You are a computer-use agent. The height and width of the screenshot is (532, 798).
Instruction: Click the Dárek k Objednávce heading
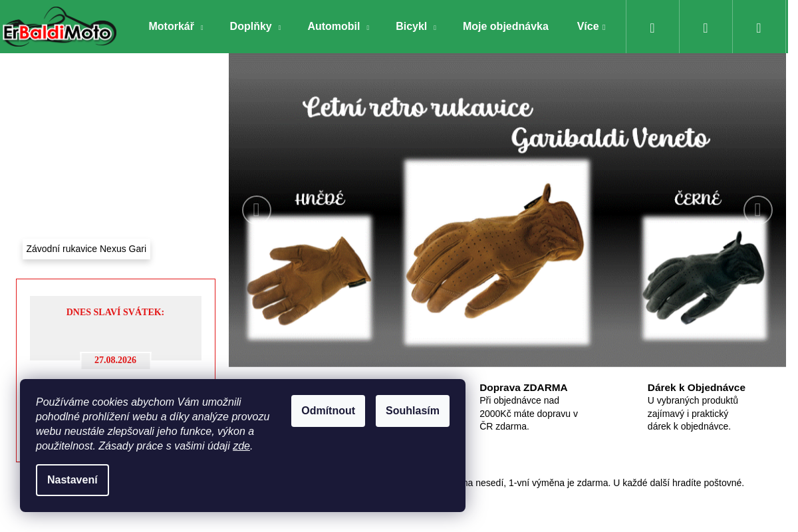pos(696,388)
